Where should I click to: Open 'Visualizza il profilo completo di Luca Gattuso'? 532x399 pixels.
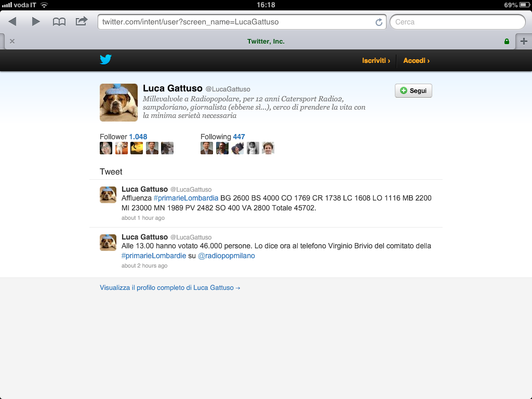[x=170, y=288]
